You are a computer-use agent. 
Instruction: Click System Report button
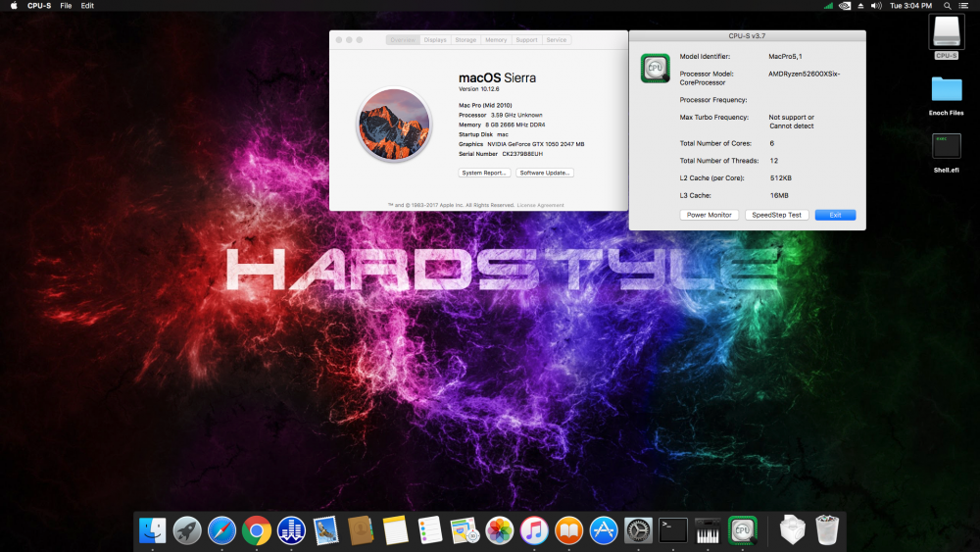[x=484, y=173]
